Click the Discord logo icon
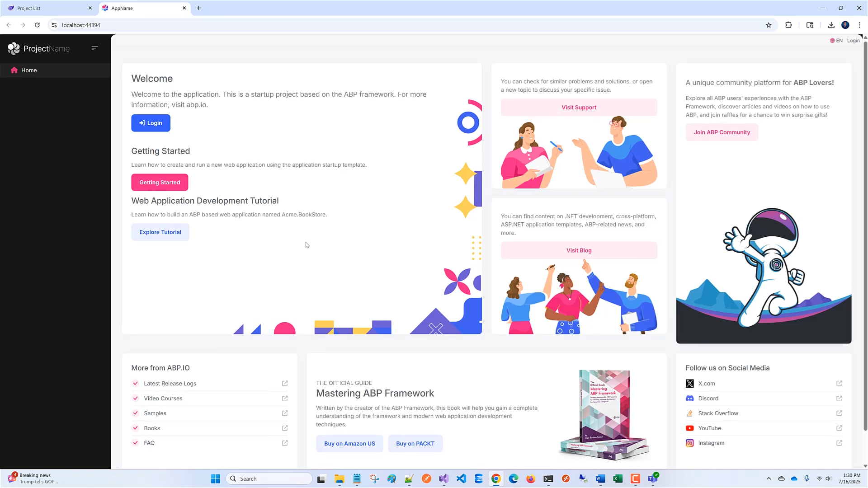Screen dimensions: 868x488 click(689, 399)
